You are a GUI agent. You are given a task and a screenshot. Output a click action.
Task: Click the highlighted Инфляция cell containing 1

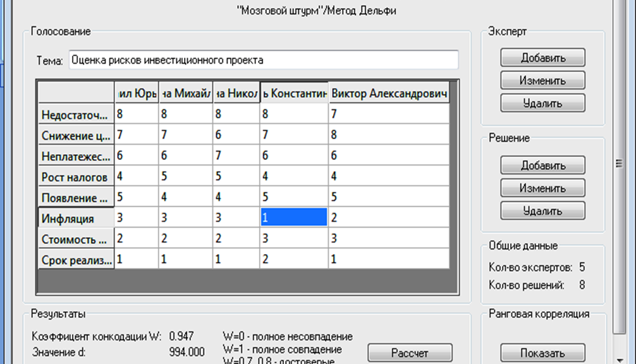293,218
